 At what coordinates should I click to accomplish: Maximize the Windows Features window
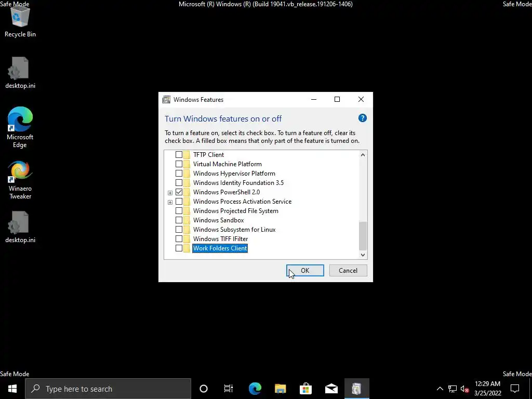pos(337,99)
